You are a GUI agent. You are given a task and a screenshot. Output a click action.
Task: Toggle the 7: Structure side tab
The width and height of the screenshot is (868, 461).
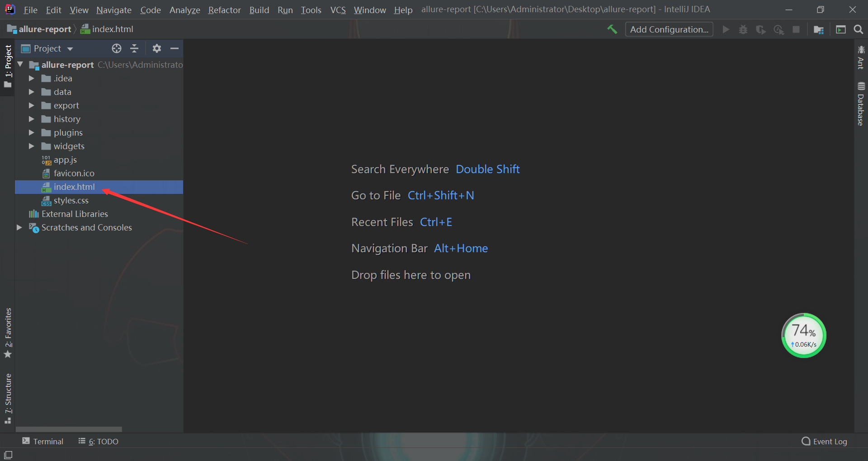(x=8, y=399)
